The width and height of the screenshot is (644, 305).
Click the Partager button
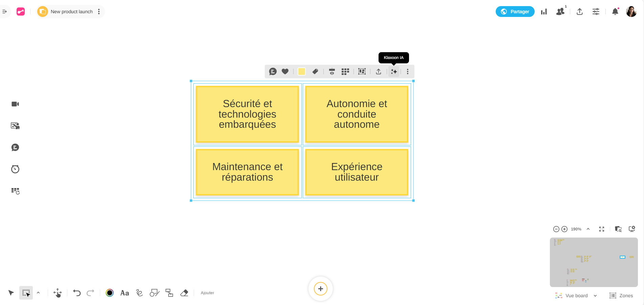click(515, 12)
